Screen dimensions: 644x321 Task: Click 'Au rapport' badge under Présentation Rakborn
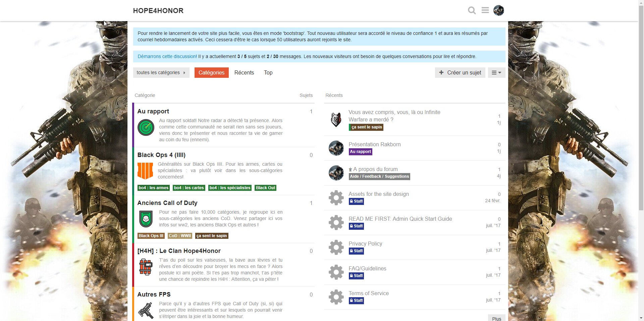360,152
